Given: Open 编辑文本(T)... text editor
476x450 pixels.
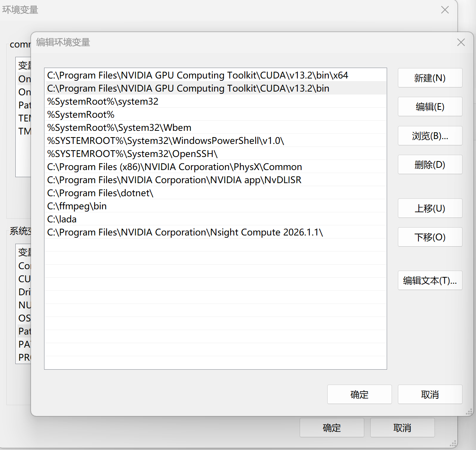Looking at the screenshot, I should [430, 280].
